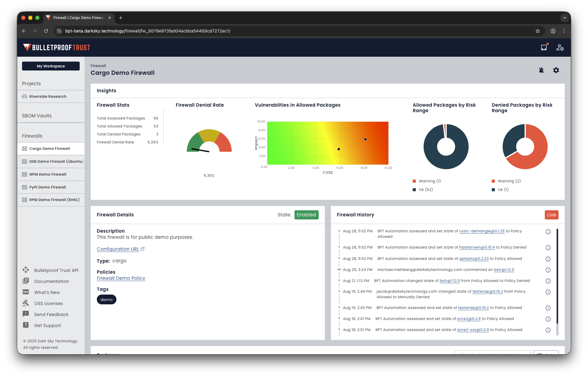Open the Configuration URL link
Screen dimensions: 588x377
(x=118, y=249)
